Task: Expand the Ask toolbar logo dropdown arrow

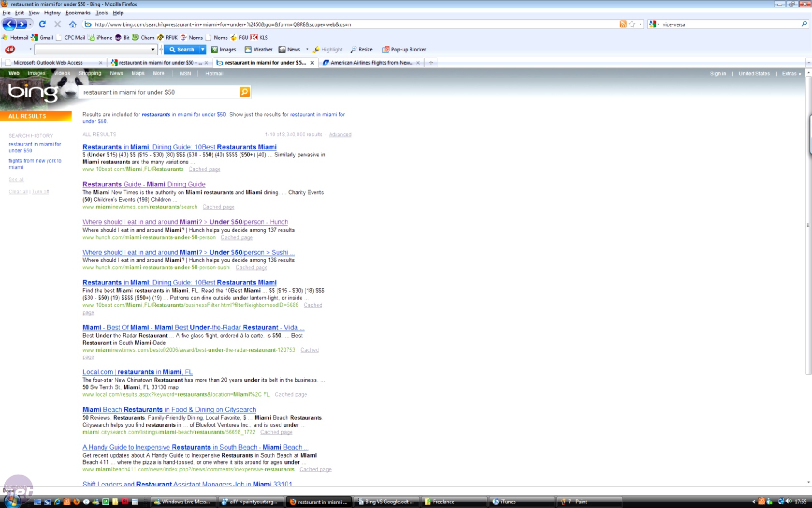Action: 30,49
